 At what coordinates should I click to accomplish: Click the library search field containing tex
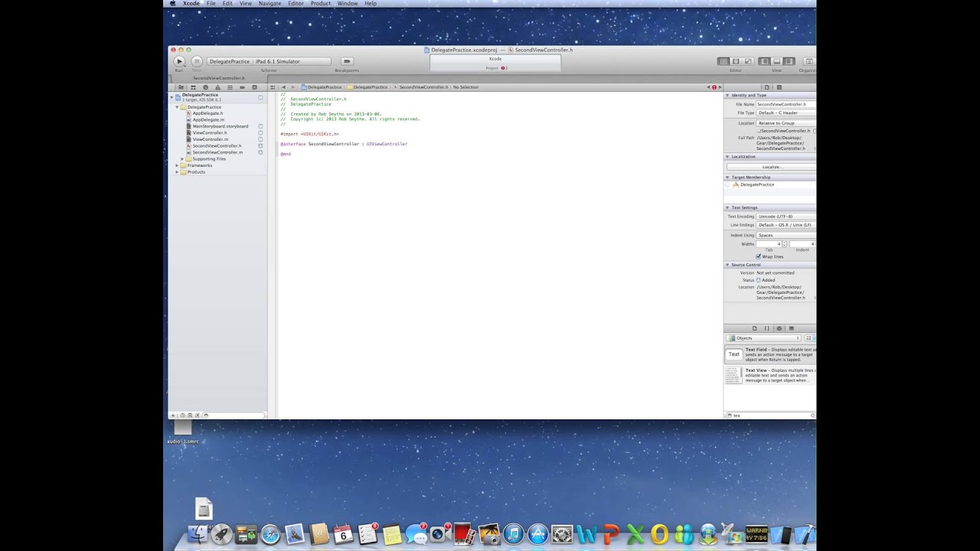tap(771, 416)
